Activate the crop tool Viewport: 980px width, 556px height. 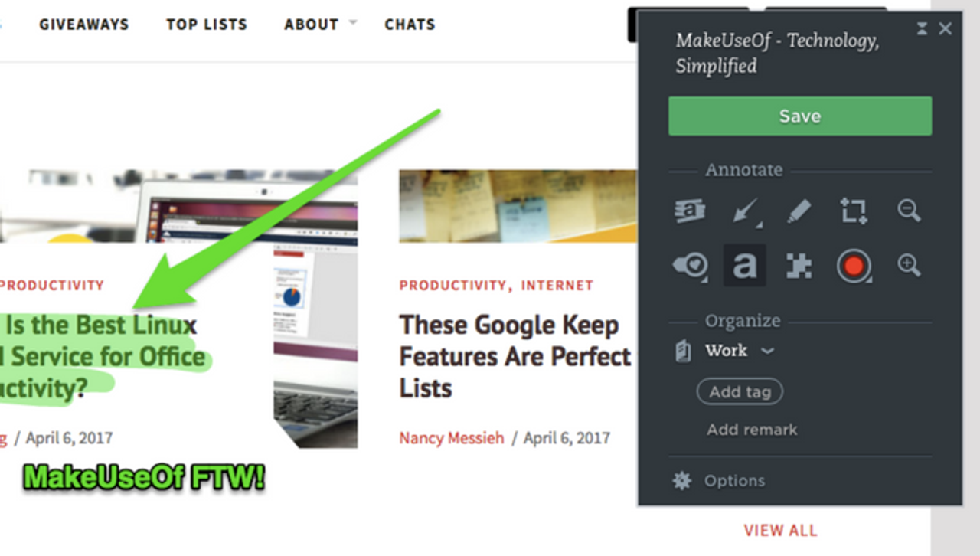(854, 211)
